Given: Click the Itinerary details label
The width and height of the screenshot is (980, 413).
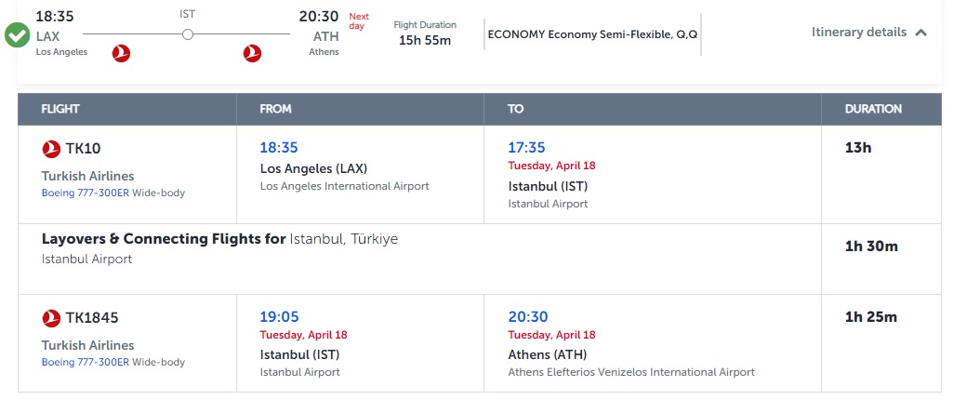Looking at the screenshot, I should (x=859, y=32).
